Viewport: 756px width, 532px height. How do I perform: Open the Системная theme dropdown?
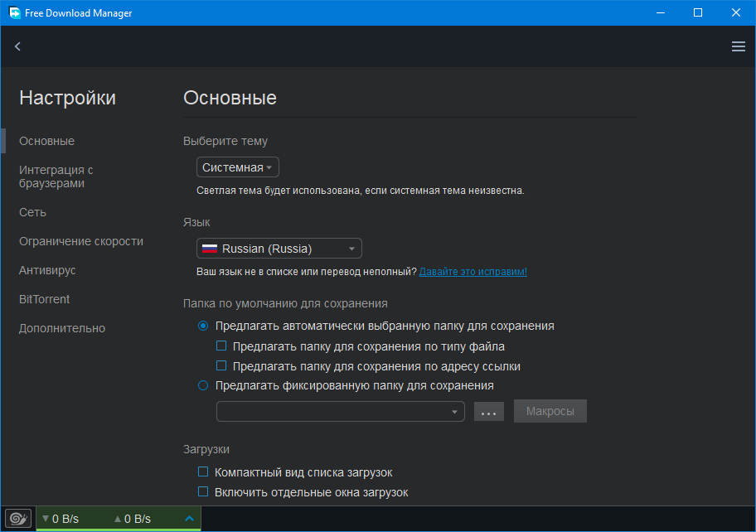tap(238, 167)
